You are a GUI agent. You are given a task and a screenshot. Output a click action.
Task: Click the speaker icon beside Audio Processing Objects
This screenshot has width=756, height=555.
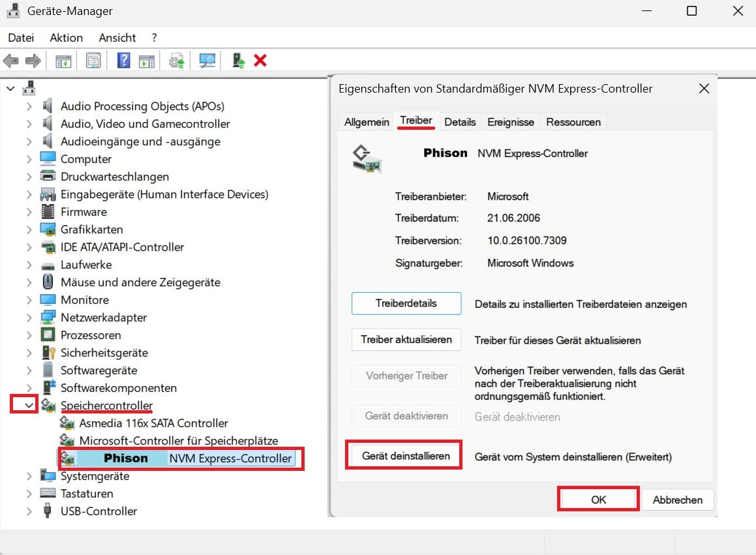tap(47, 106)
